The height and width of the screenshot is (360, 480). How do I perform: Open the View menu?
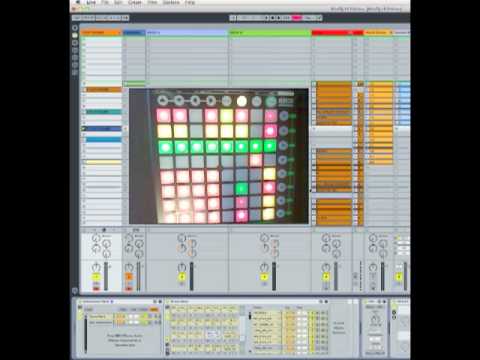pos(152,2)
